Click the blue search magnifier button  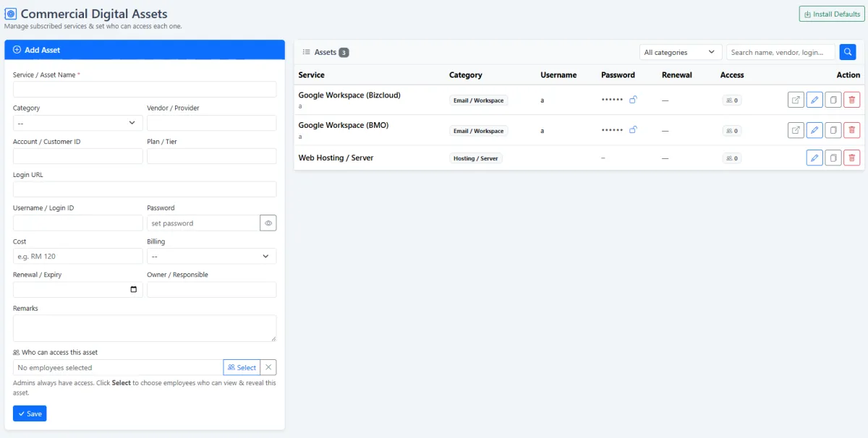(x=847, y=52)
